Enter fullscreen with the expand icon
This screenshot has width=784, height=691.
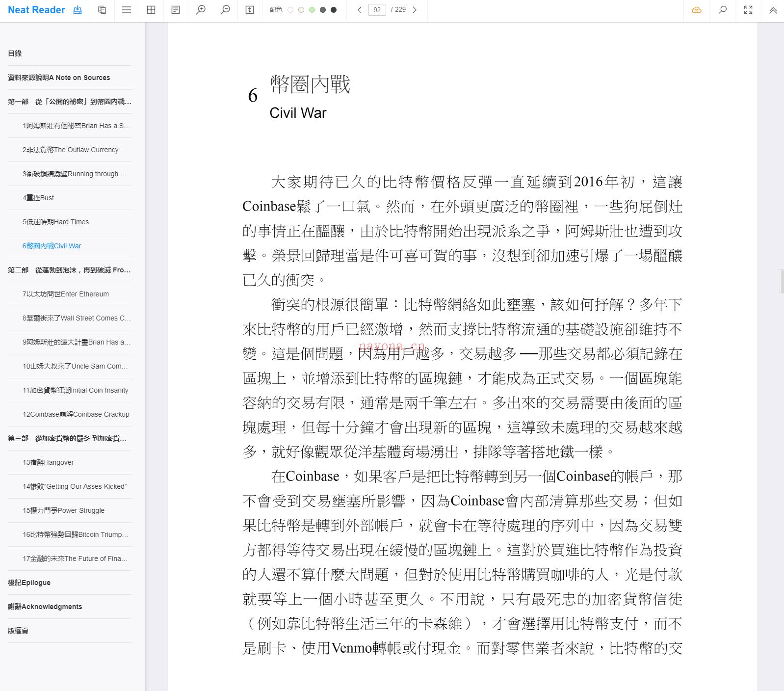click(748, 10)
